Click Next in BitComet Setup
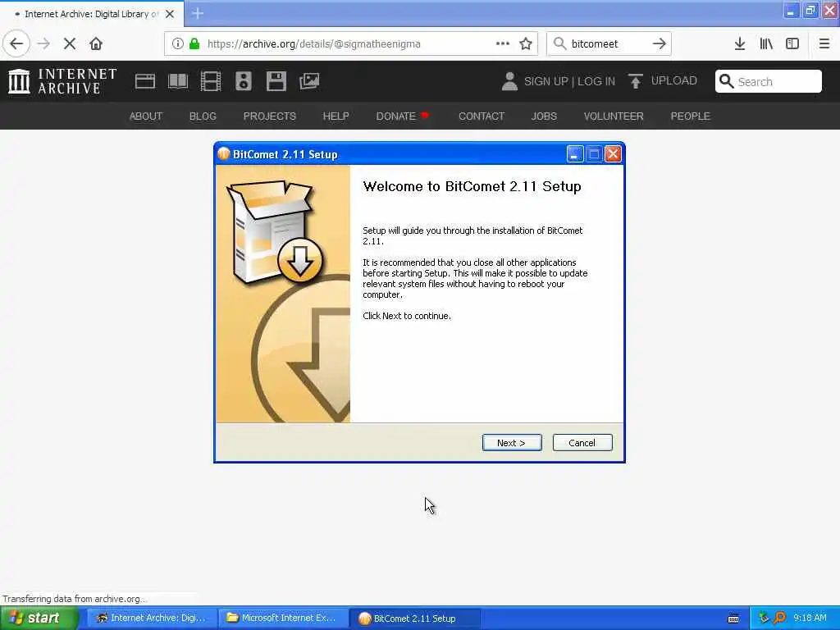The image size is (840, 630). click(512, 443)
